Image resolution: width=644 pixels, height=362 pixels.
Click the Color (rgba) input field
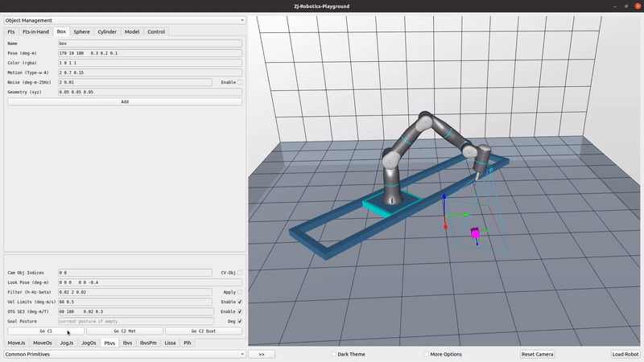[x=150, y=63]
